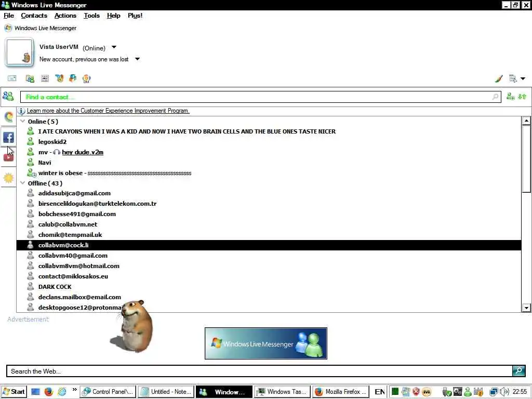The width and height of the screenshot is (532, 399).
Task: Open the status dropdown next to (Online)
Action: [x=114, y=47]
